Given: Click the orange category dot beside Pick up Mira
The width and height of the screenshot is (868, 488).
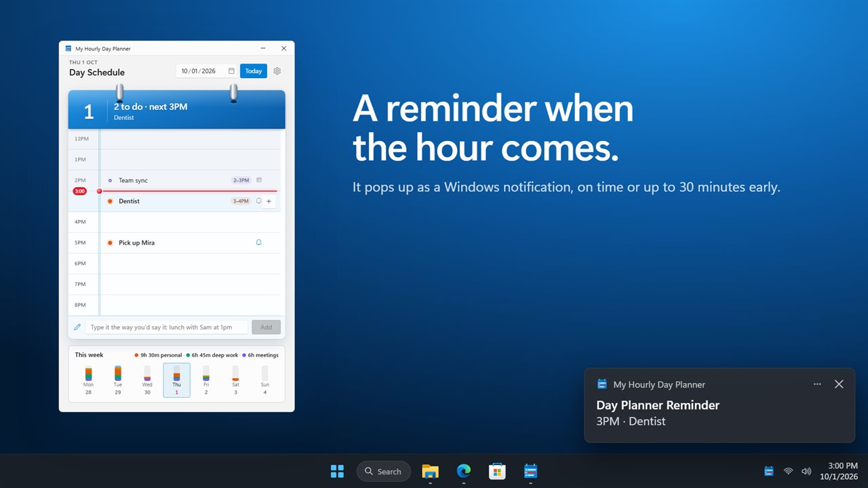Looking at the screenshot, I should [x=110, y=243].
